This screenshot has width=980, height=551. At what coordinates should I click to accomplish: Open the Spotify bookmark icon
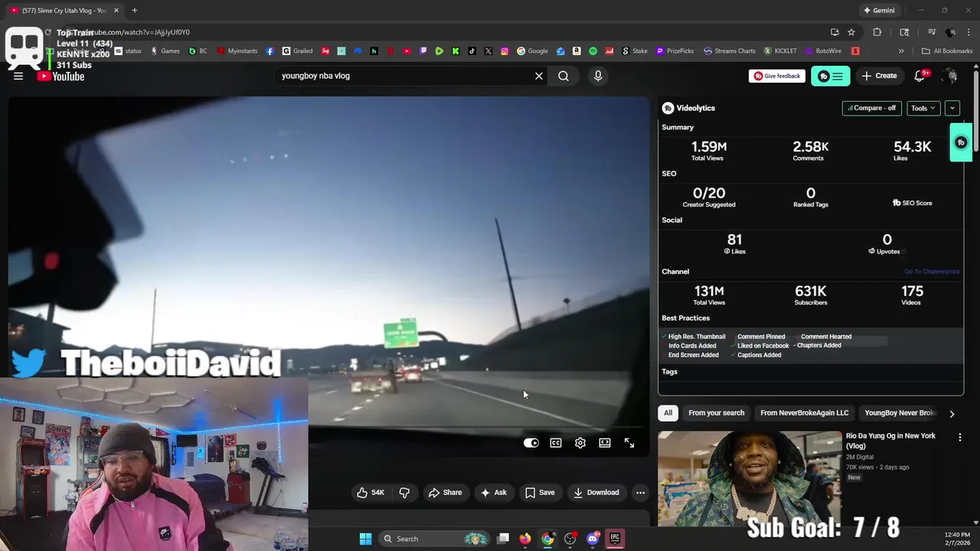(593, 51)
